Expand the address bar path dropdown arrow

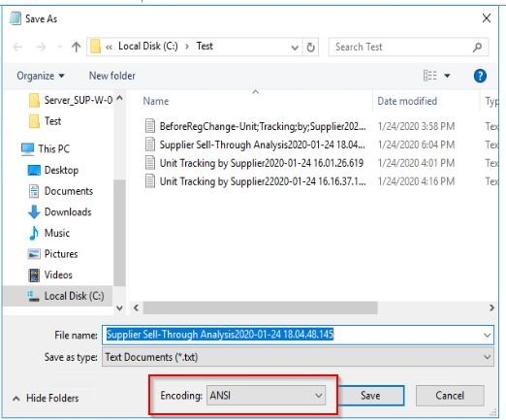295,48
